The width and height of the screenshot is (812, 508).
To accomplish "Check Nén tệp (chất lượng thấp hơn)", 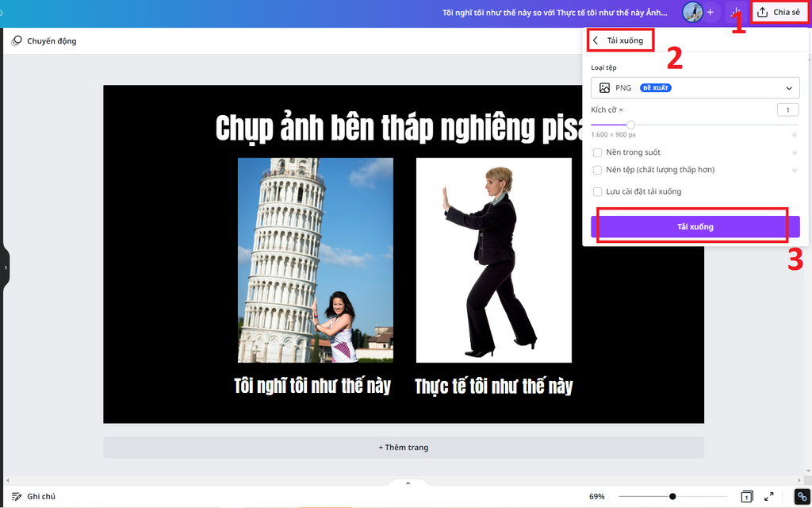I will 596,170.
